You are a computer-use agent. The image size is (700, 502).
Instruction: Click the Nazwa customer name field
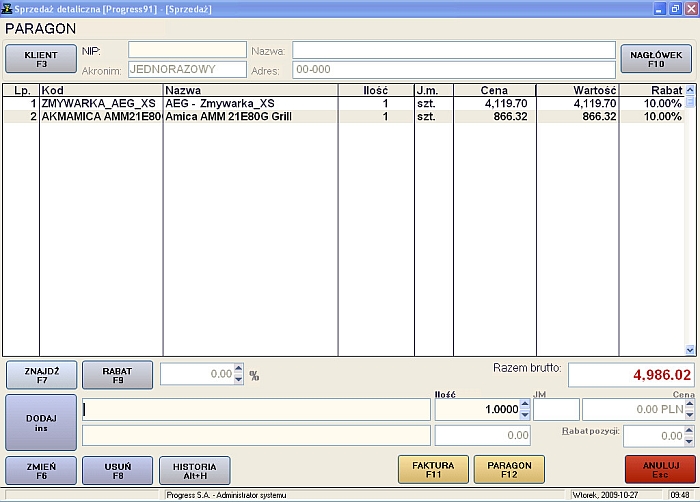pyautogui.click(x=454, y=50)
